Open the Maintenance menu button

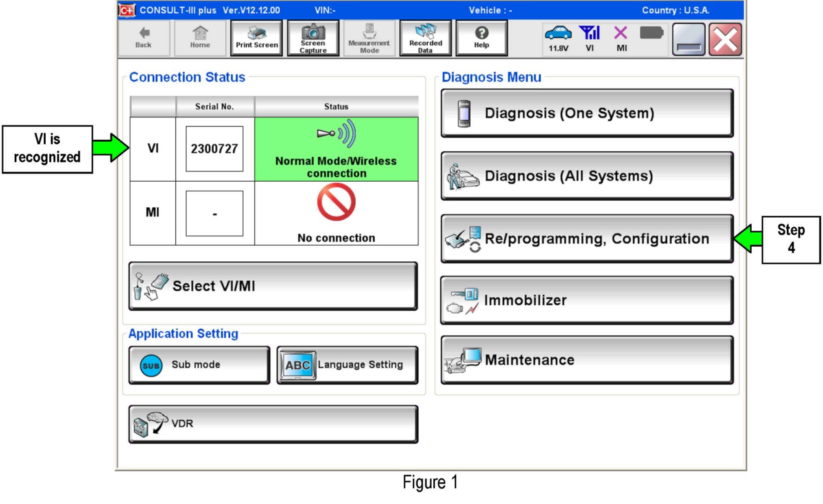tap(587, 360)
